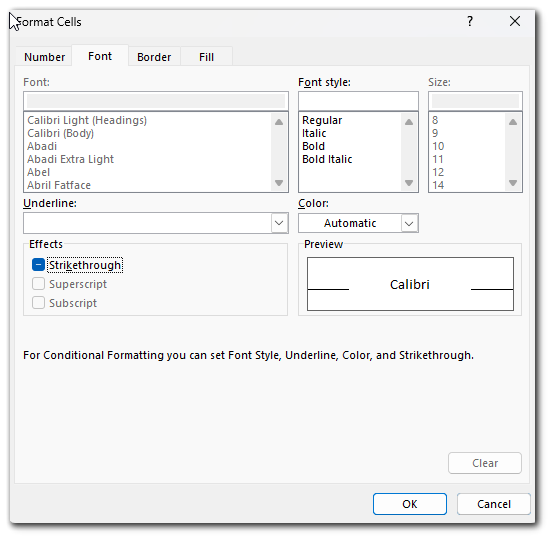This screenshot has height=541, width=553.
Task: Click the Automatic color selector
Action: coord(350,223)
